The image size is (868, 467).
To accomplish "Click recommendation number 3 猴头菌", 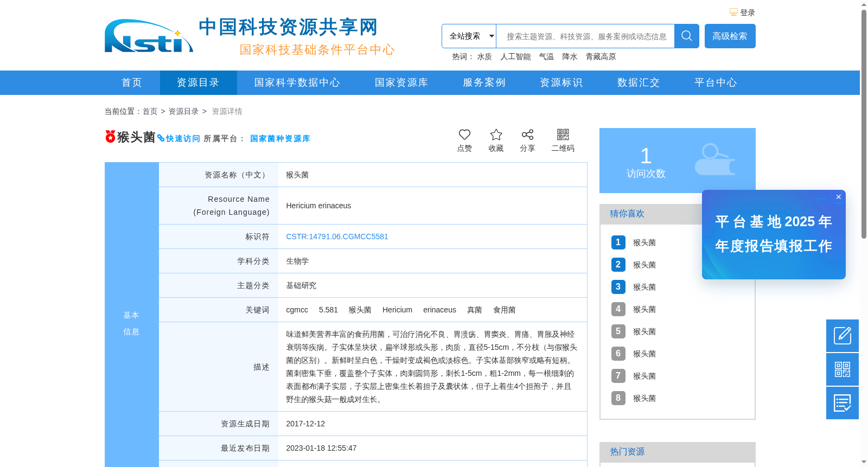I will click(644, 287).
